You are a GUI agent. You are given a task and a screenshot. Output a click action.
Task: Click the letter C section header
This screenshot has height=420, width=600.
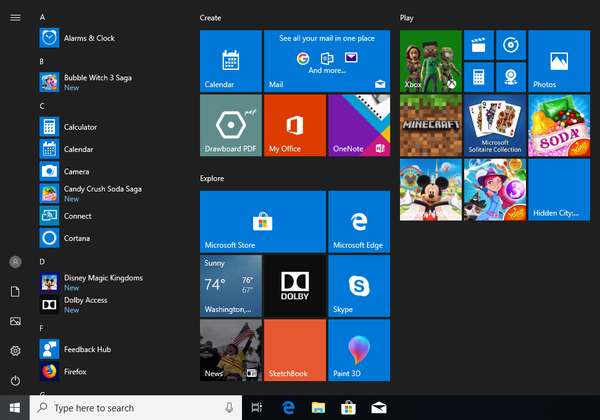tap(42, 106)
